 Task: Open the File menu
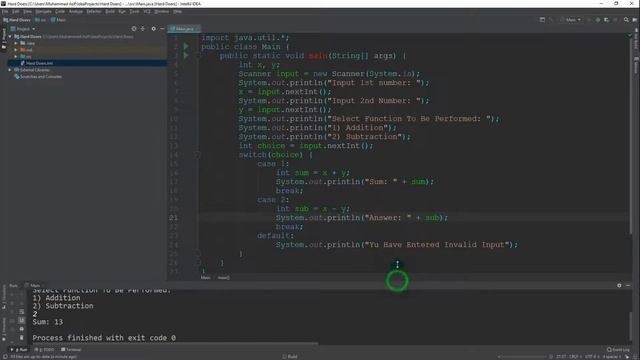[5, 11]
